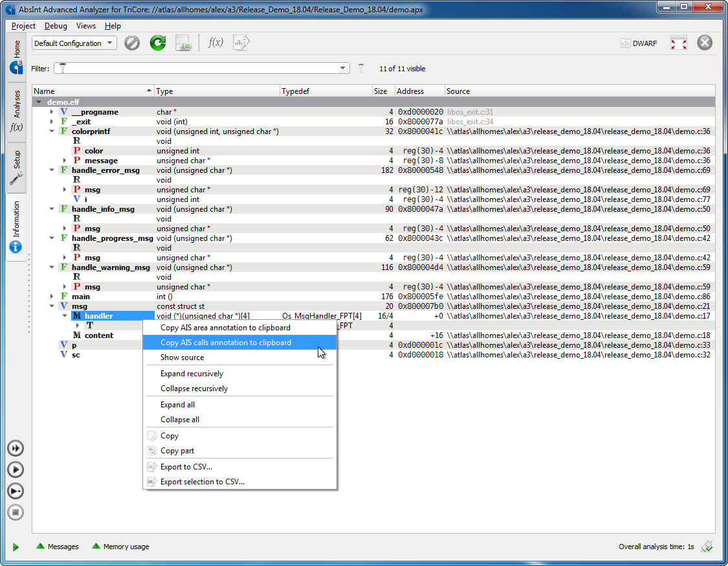The width and height of the screenshot is (728, 566).
Task: Select the content member row
Action: pyautogui.click(x=373, y=335)
